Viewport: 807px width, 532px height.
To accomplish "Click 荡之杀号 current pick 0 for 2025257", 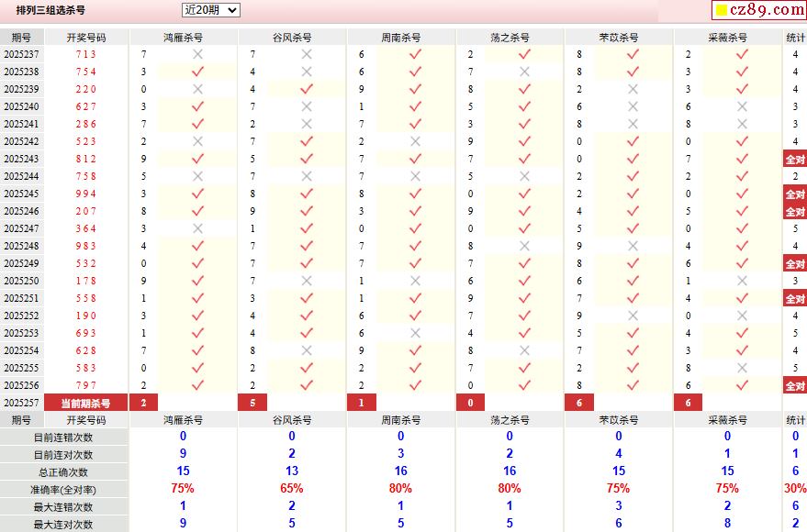I will pyautogui.click(x=470, y=403).
